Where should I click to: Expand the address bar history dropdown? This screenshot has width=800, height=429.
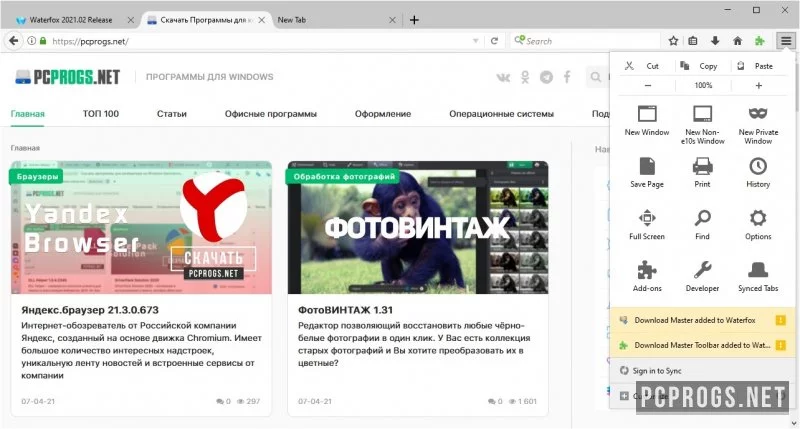[475, 41]
